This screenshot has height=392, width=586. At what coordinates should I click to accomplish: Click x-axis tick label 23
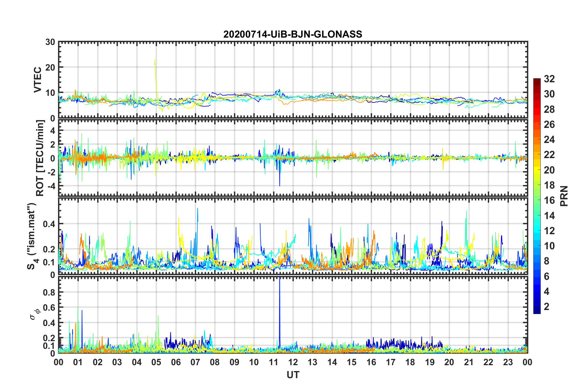pyautogui.click(x=508, y=362)
